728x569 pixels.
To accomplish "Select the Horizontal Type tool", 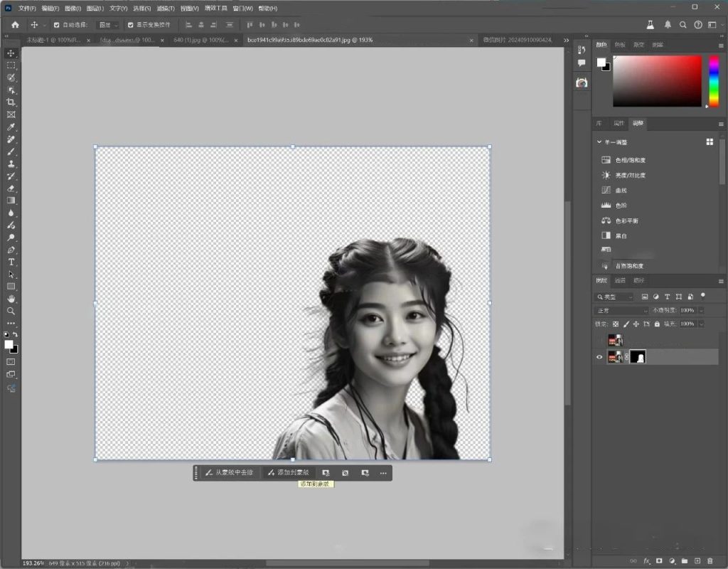I will (x=11, y=262).
